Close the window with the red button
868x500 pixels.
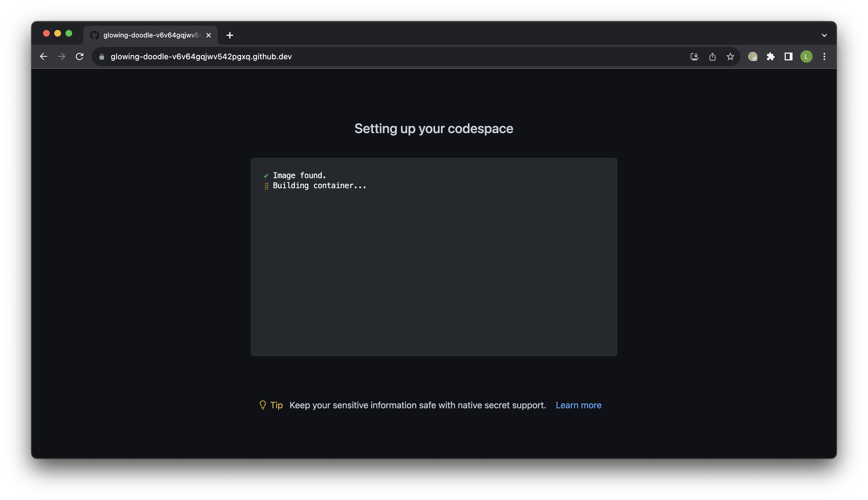[x=46, y=33]
